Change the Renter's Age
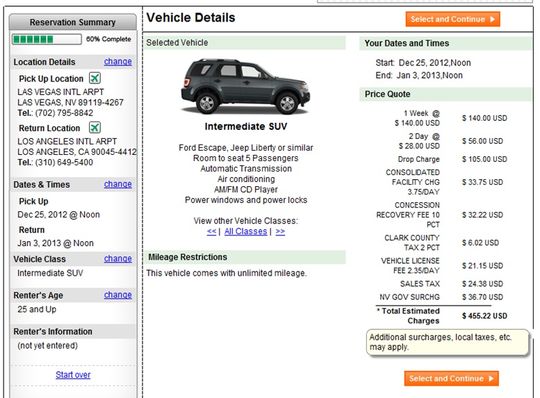The image size is (540, 398). [118, 295]
